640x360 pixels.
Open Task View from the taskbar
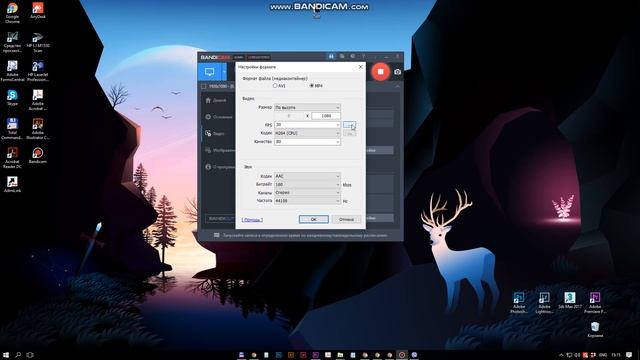pos(30,355)
